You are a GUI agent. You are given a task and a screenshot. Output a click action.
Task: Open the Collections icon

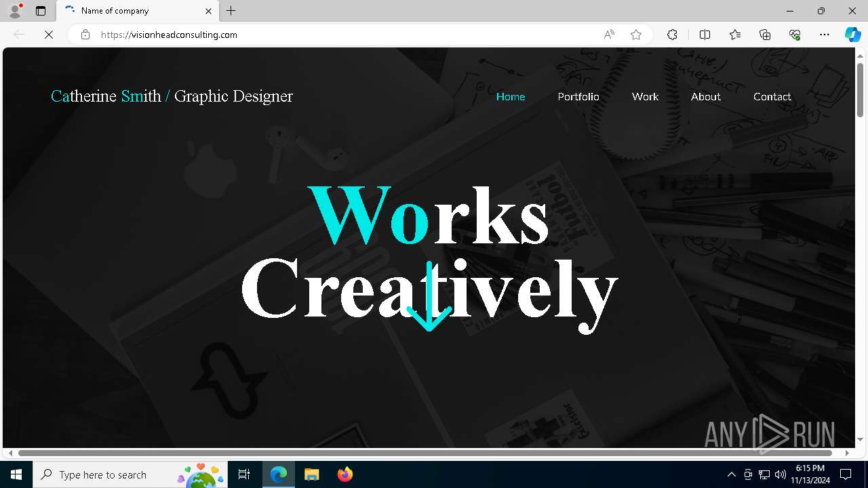pos(765,35)
